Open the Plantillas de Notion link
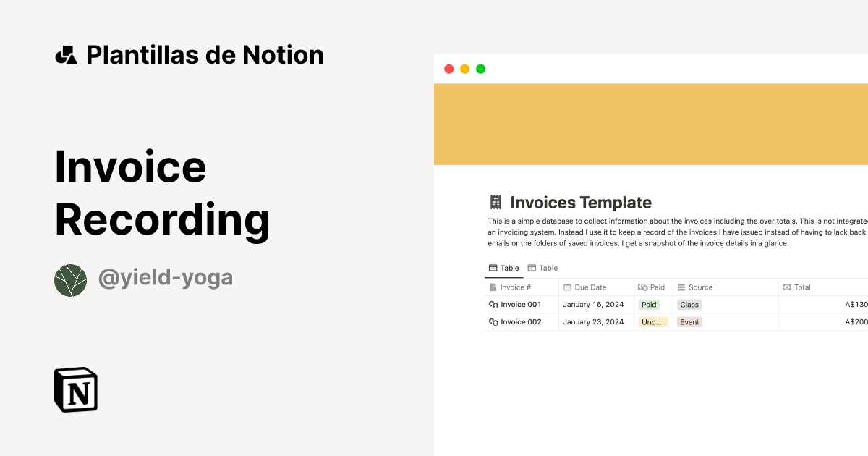This screenshot has height=456, width=868. 205,55
